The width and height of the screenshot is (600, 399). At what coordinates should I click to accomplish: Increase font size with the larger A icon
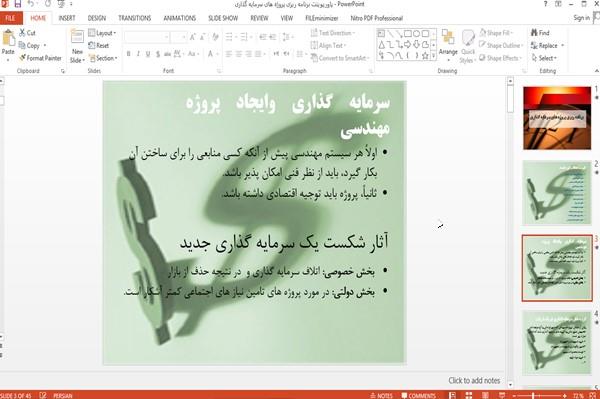point(192,37)
